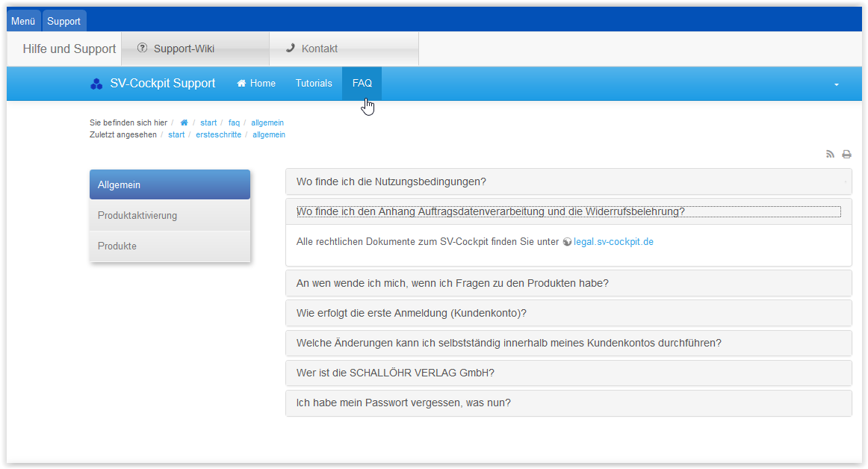The width and height of the screenshot is (868, 469).
Task: Open Tutorials in navigation bar
Action: coord(314,84)
